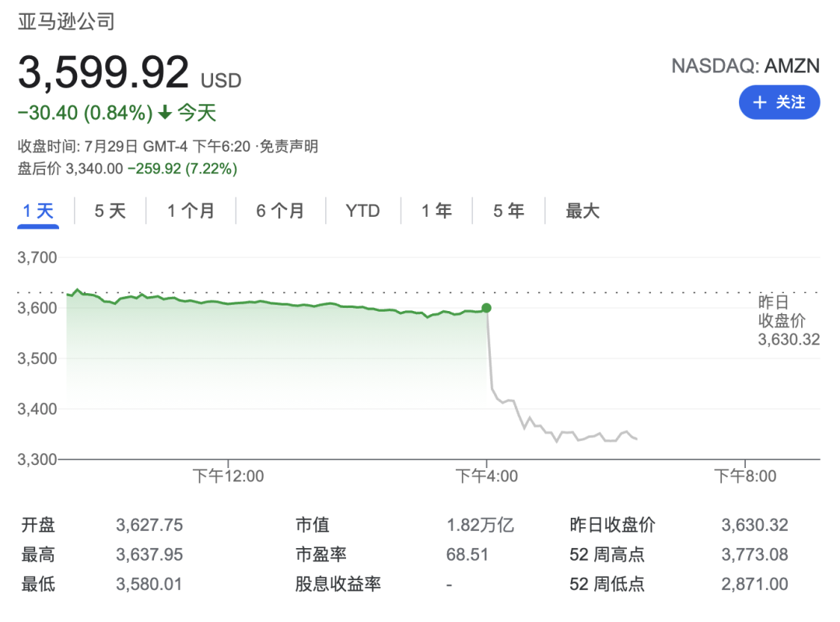Switch to the 5 天 tab
The image size is (840, 622).
click(110, 211)
